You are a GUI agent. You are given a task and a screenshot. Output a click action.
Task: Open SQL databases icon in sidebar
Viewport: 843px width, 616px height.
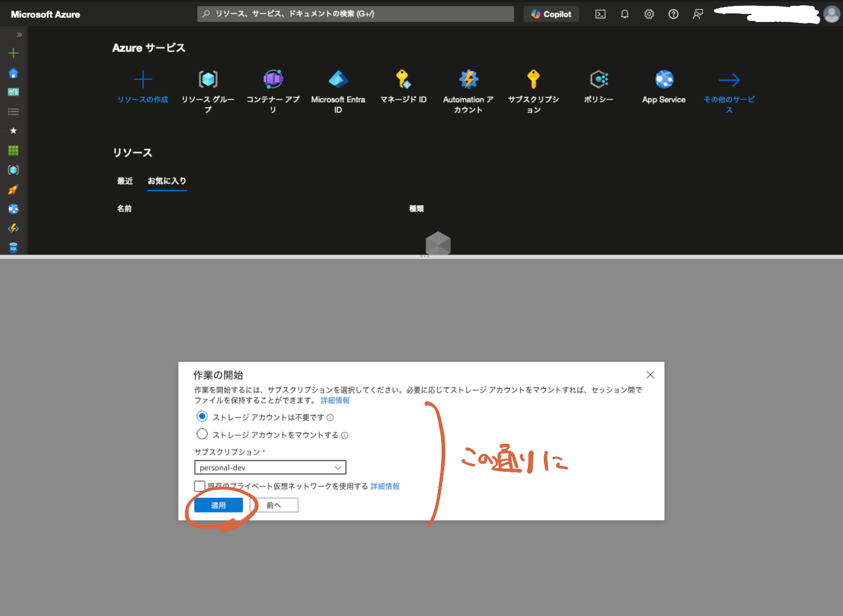13,247
